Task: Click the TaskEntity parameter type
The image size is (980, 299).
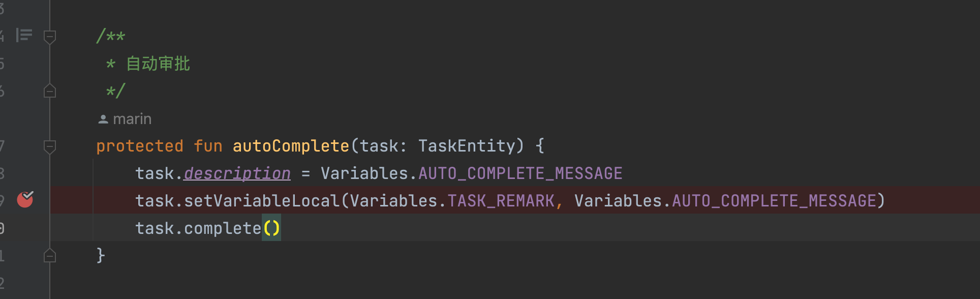Action: [x=467, y=146]
